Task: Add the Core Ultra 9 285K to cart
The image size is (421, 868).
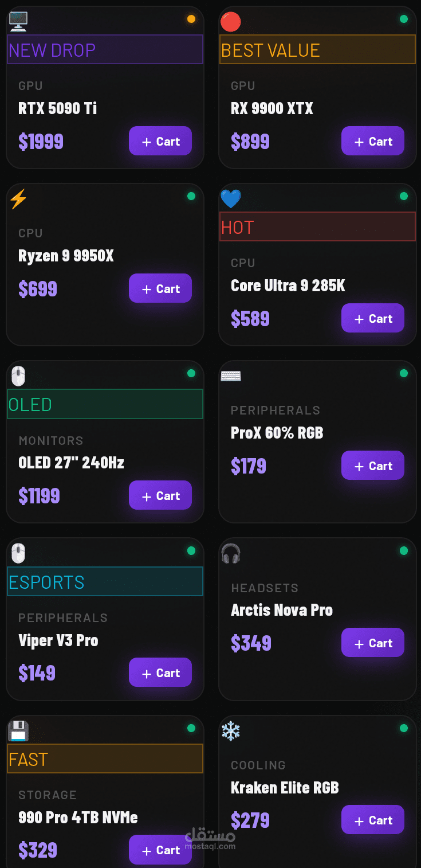Action: coord(373,318)
